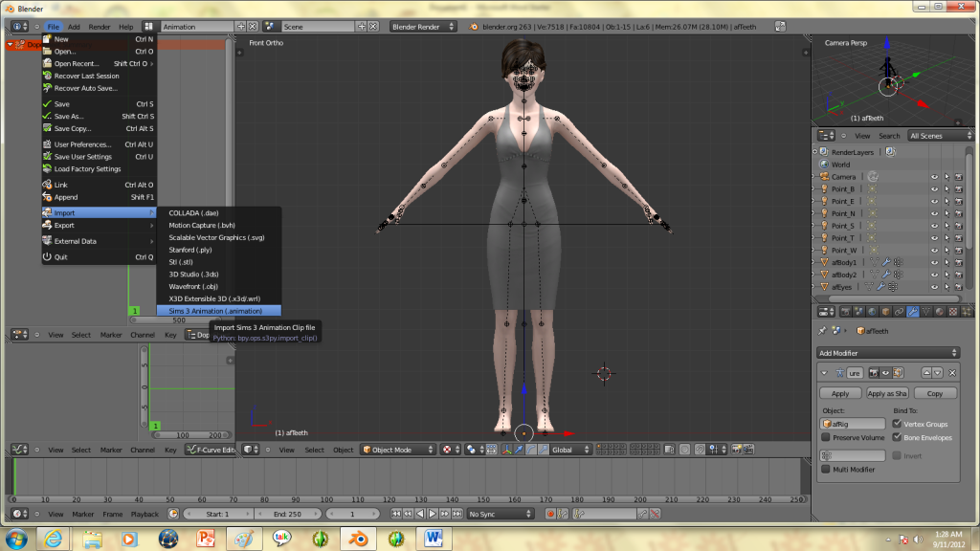Open the Material properties sphere tab
Viewport: 980px width, 551px height.
[x=940, y=312]
